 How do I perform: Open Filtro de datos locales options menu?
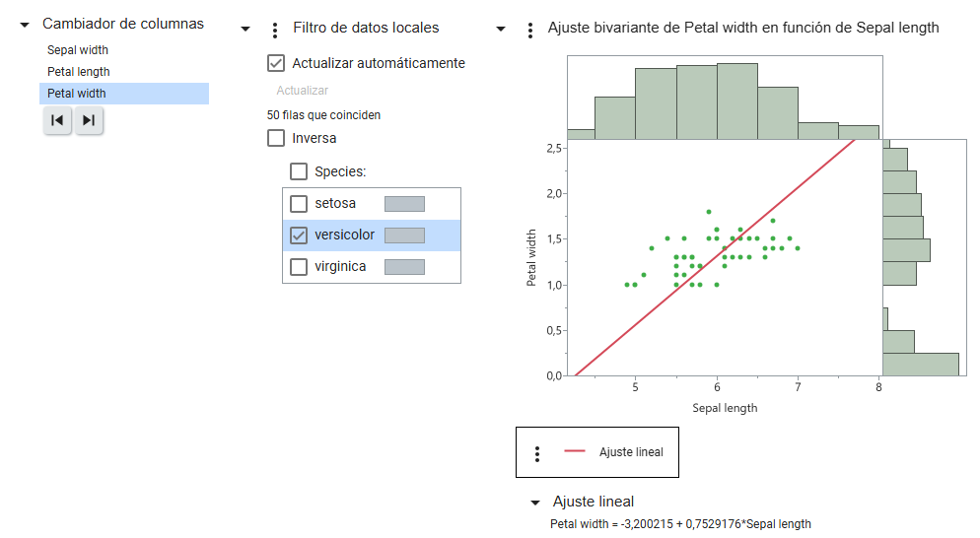pos(275,30)
